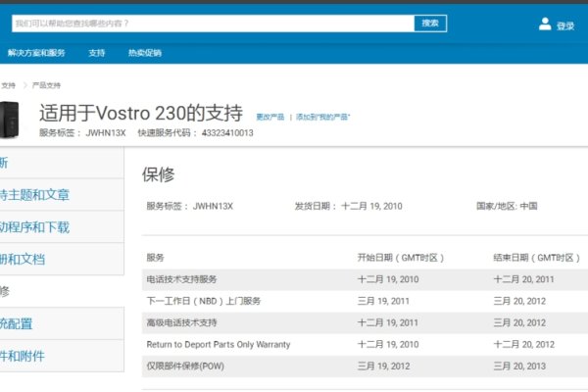
Task: Select start date 三月 19, 2011
Action: (383, 301)
